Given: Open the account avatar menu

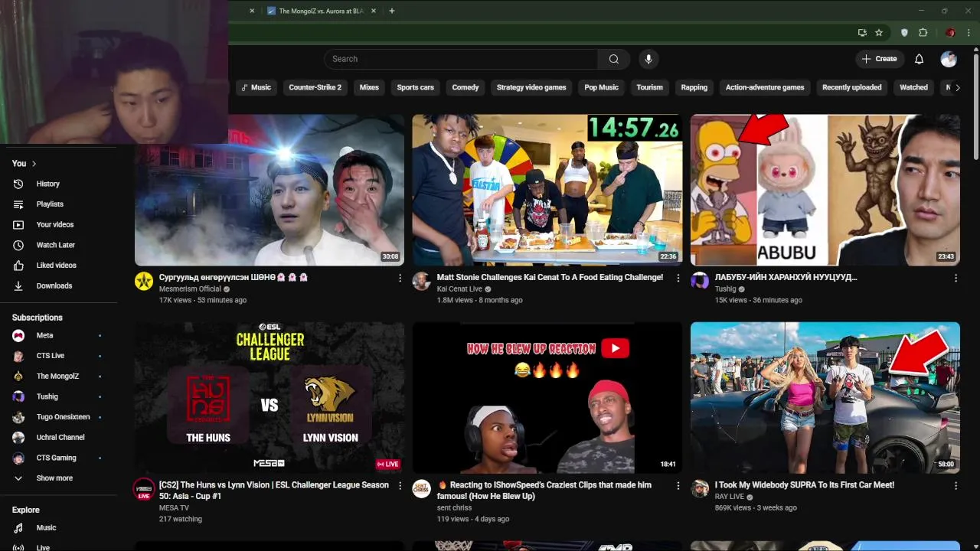Looking at the screenshot, I should pyautogui.click(x=949, y=59).
